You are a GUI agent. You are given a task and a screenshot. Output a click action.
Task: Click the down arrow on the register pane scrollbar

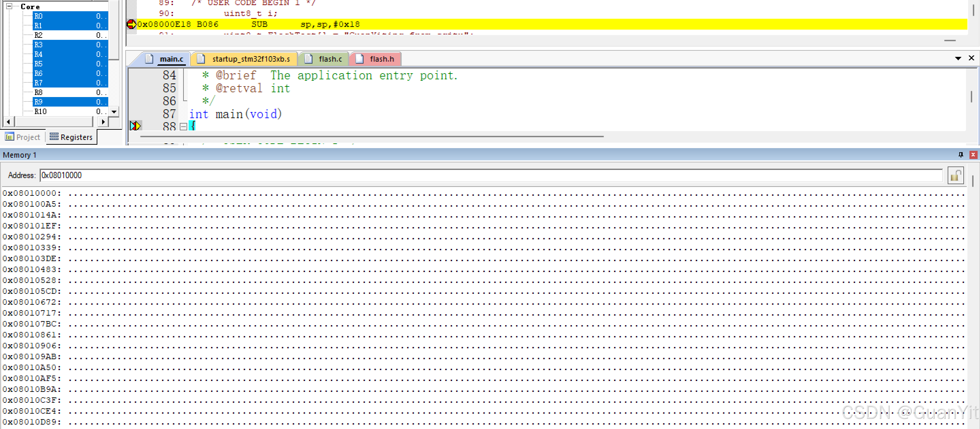coord(114,112)
